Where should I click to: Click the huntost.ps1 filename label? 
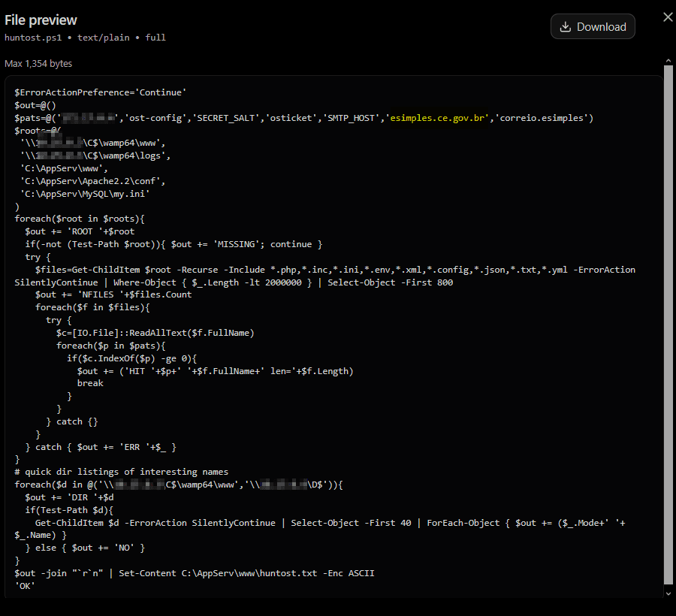pos(33,38)
